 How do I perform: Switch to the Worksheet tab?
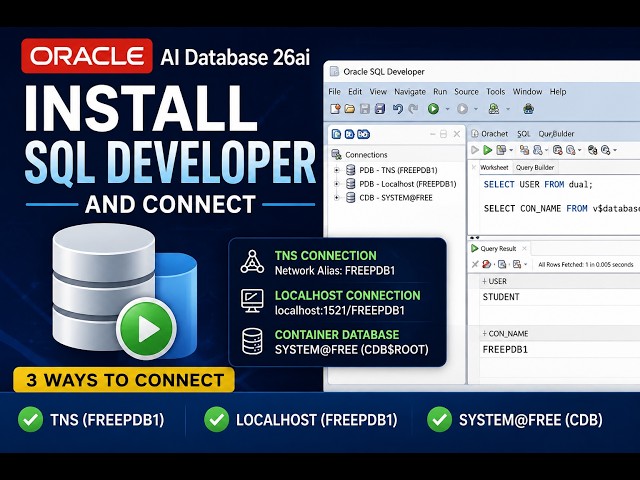(x=494, y=167)
